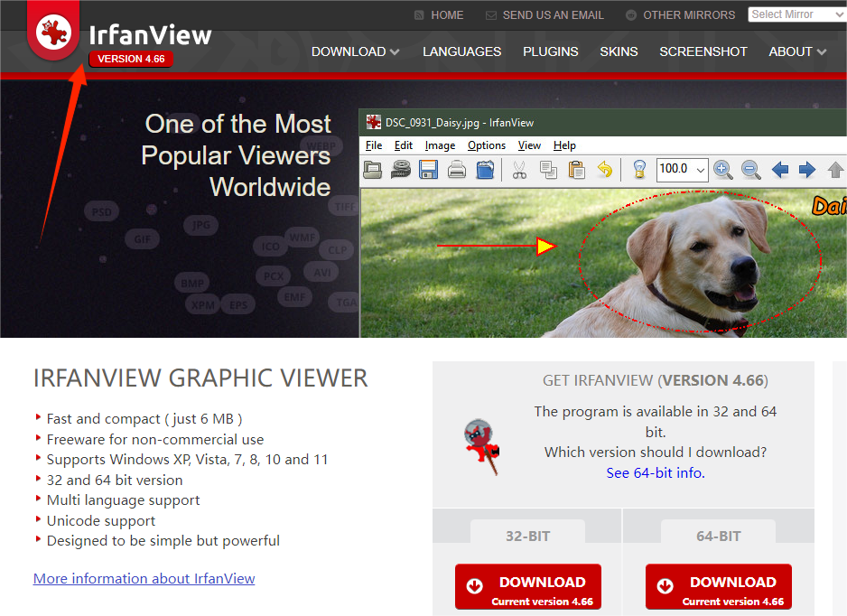Click the OTHER MIRRORS link
The width and height of the screenshot is (847, 616).
(689, 15)
